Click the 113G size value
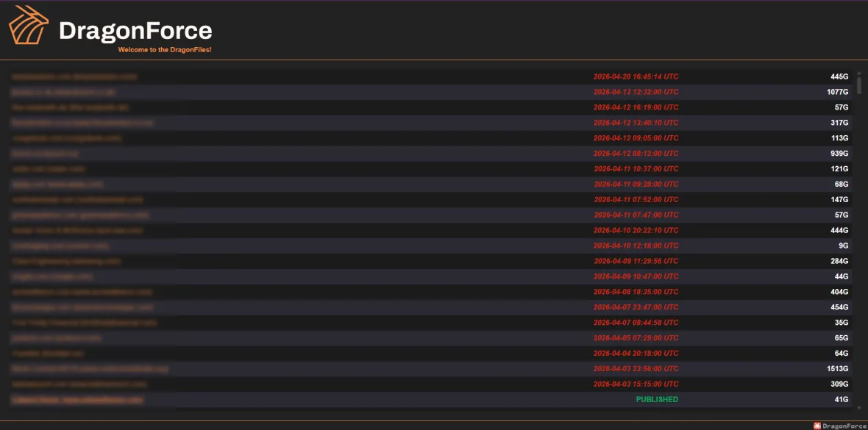This screenshot has width=868, height=430. click(839, 137)
